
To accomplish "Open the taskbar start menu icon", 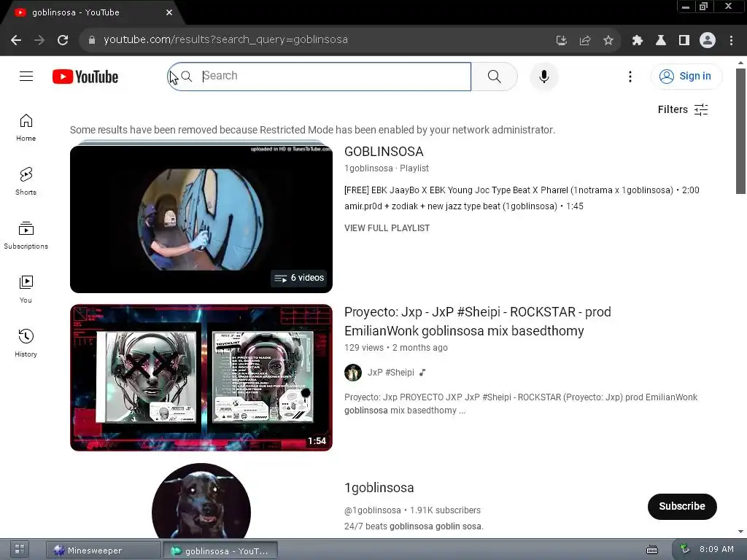I will tap(20, 549).
